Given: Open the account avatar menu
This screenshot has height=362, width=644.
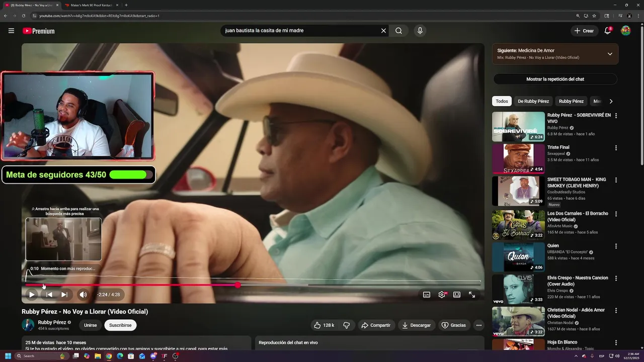Looking at the screenshot, I should (x=626, y=31).
